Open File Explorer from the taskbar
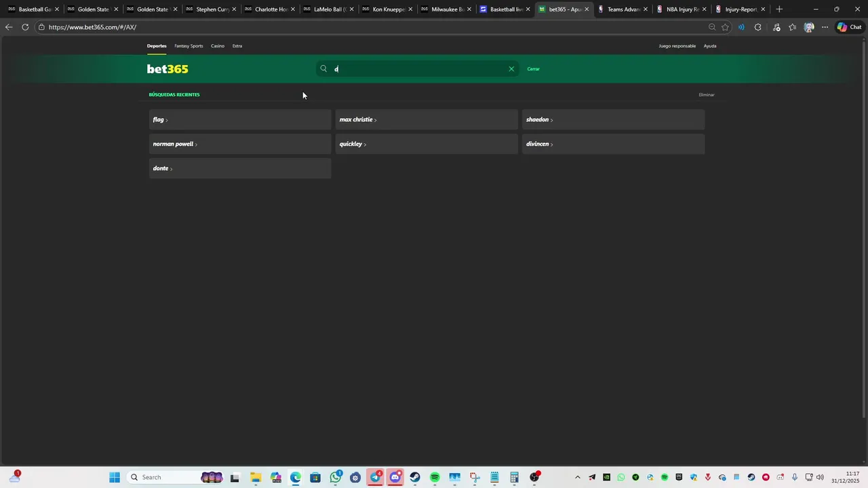Screen dimensions: 868x488 [256, 477]
